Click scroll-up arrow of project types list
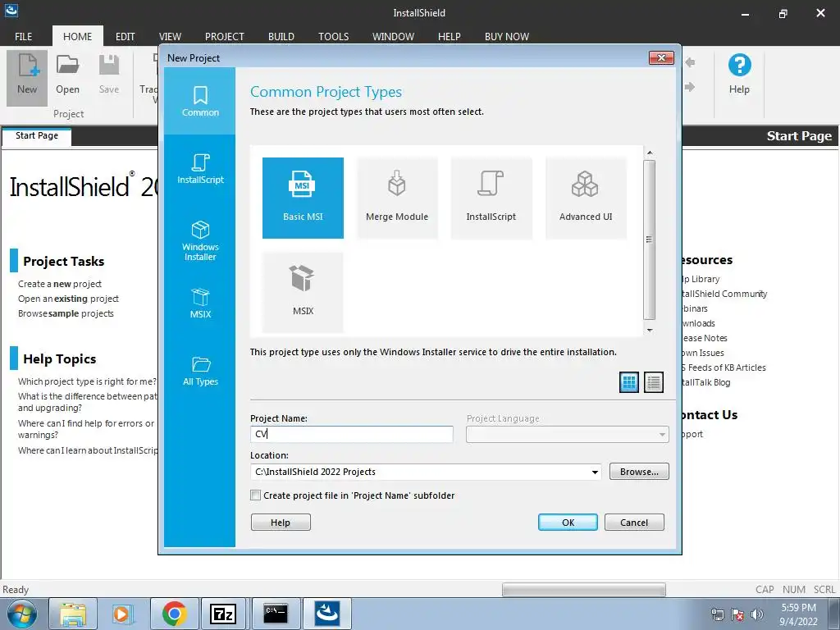Viewport: 840px width, 630px height. (x=650, y=153)
